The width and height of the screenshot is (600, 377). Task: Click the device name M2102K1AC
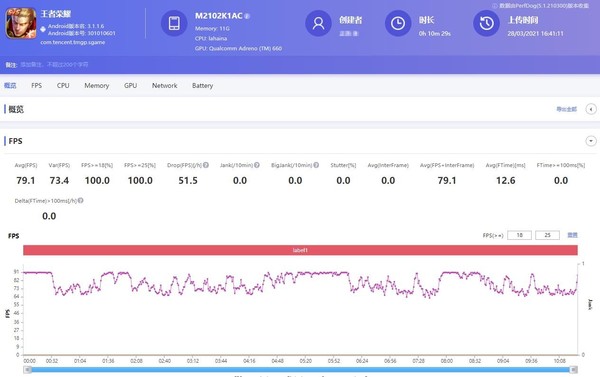coord(218,16)
